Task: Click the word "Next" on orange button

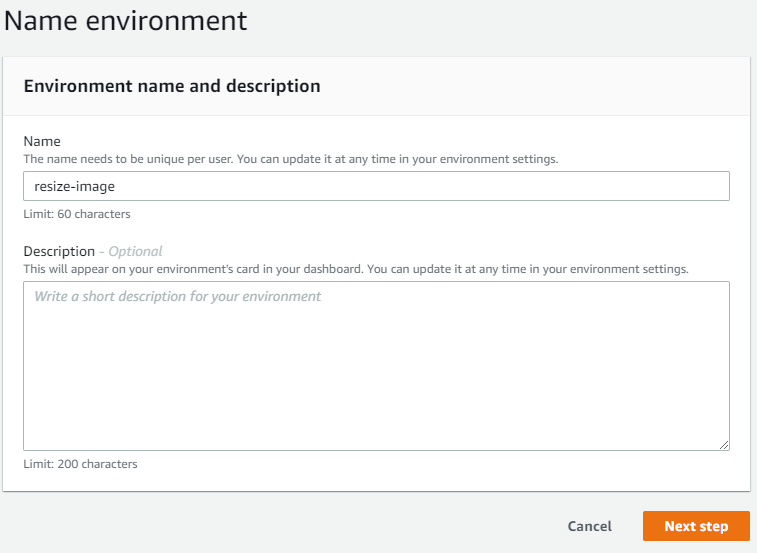Action: 680,526
